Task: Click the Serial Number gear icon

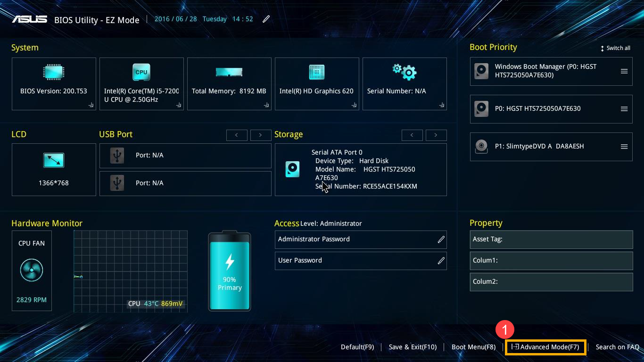Action: point(405,72)
